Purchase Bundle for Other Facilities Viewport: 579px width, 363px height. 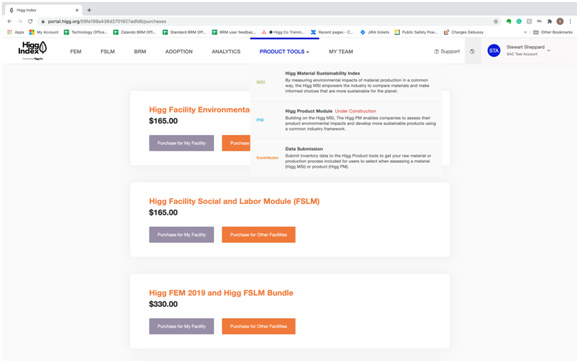coord(258,326)
